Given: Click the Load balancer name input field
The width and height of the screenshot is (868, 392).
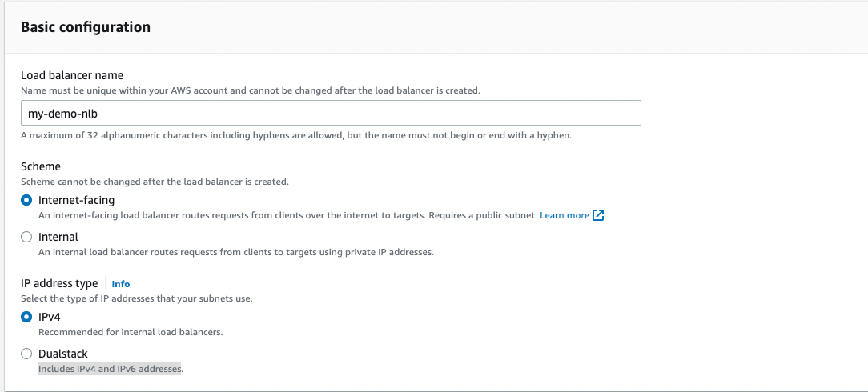Looking at the screenshot, I should coord(331,113).
